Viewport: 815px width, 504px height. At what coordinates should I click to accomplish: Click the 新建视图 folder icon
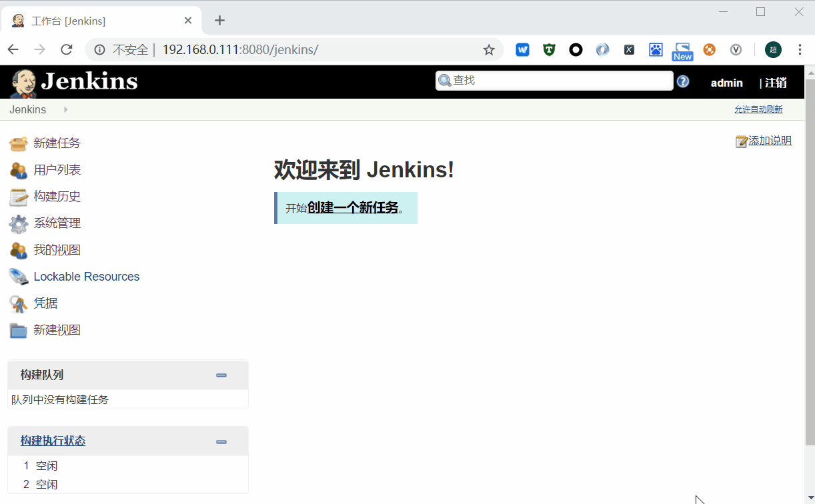point(18,330)
